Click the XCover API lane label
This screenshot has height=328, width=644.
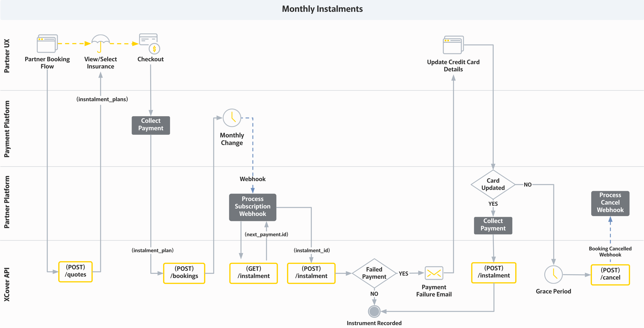click(x=7, y=284)
